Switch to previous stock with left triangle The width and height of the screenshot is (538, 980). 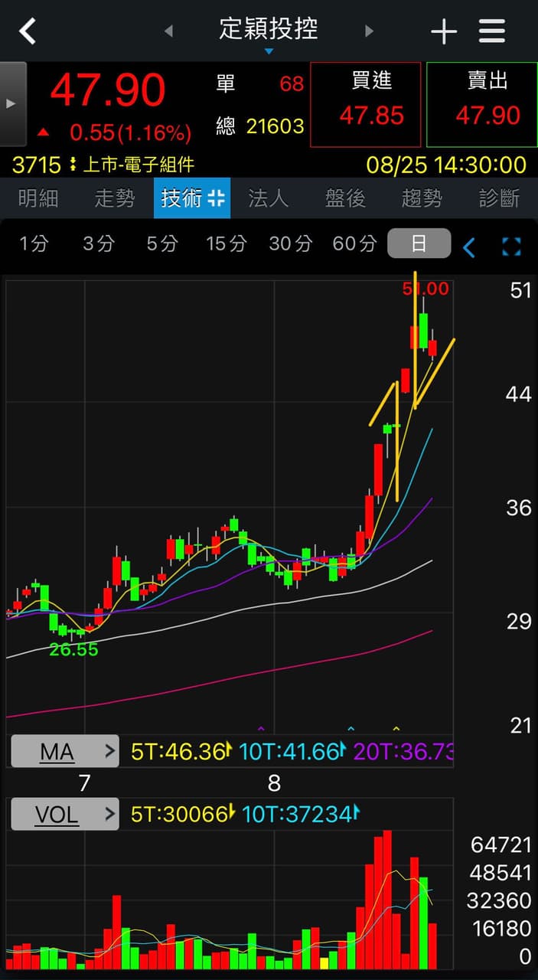pos(169,31)
